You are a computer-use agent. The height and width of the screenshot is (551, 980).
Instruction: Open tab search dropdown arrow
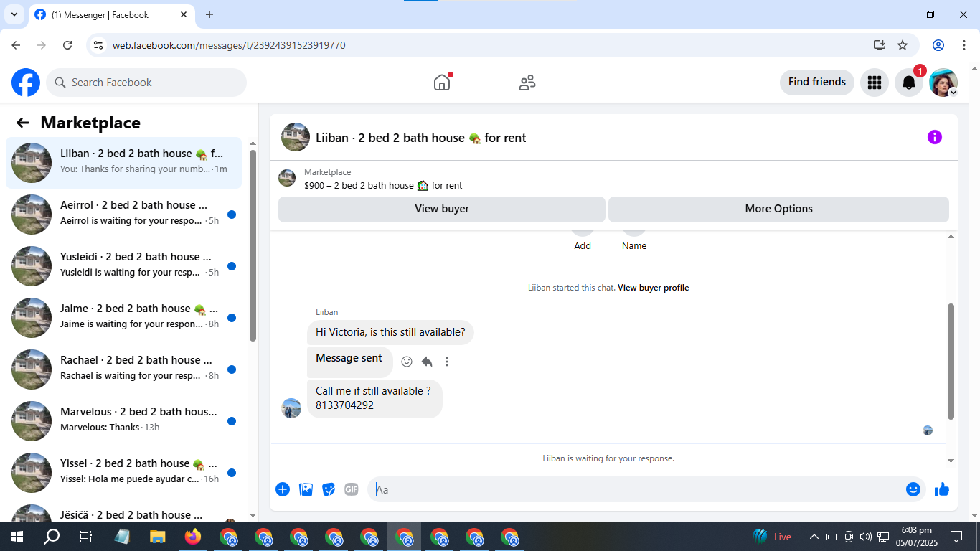pyautogui.click(x=14, y=14)
